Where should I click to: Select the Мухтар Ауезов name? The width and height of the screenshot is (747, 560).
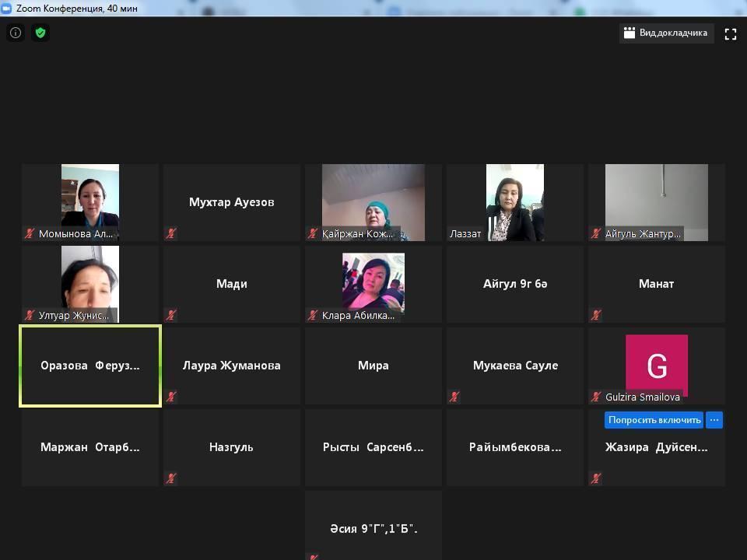pyautogui.click(x=232, y=202)
